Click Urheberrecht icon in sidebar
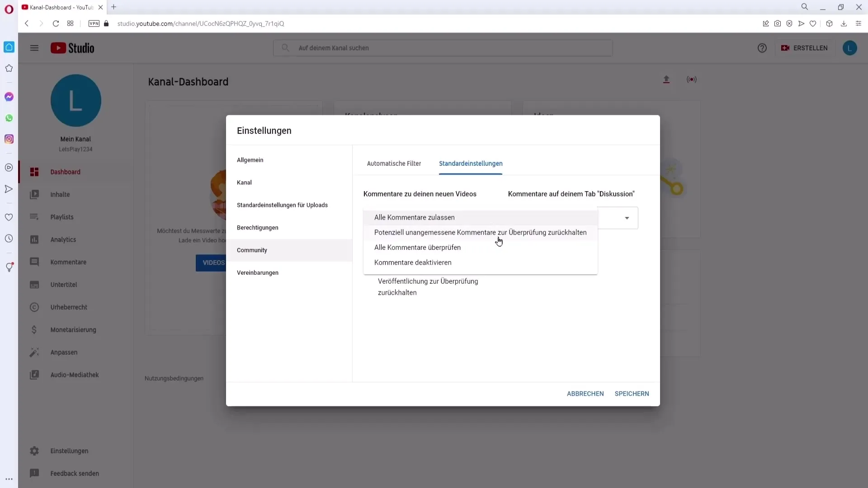Viewport: 868px width, 488px height. point(33,307)
